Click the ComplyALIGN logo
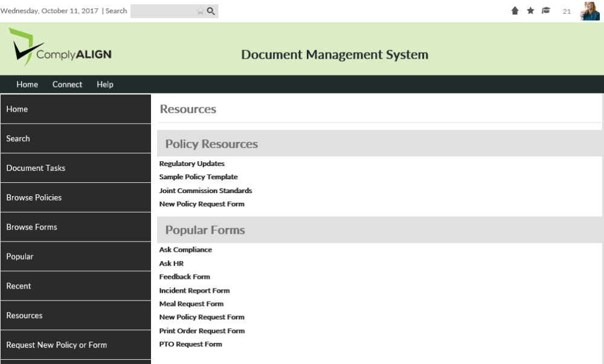This screenshot has height=364, width=604. click(x=60, y=47)
